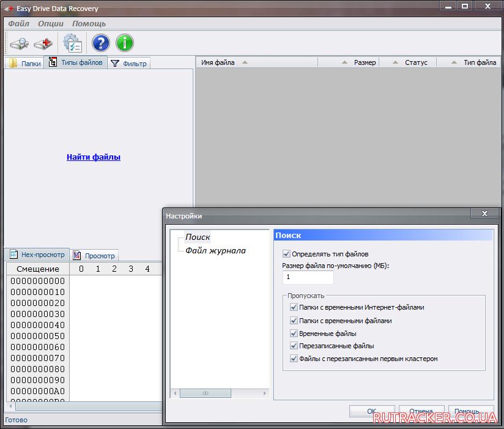The image size is (504, 429).
Task: Click the hex view scroll-left arrow
Action: (10, 406)
